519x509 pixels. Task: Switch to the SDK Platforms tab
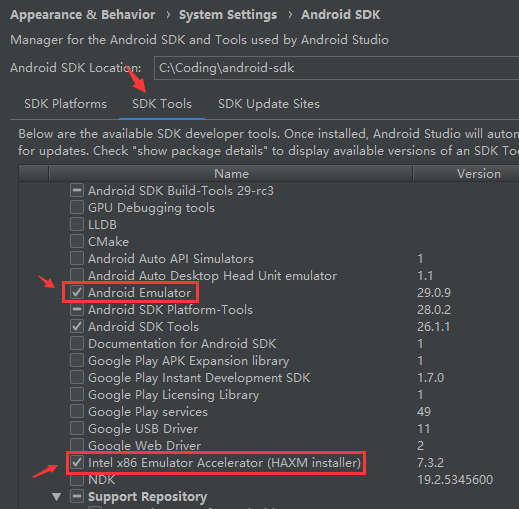pyautogui.click(x=65, y=104)
